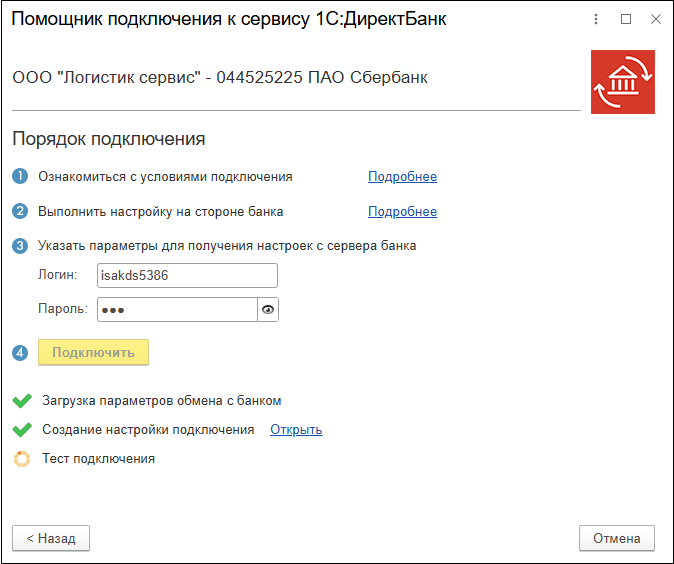This screenshot has width=674, height=564.
Task: Click the spinner beside Тест подключения
Action: pos(22,459)
